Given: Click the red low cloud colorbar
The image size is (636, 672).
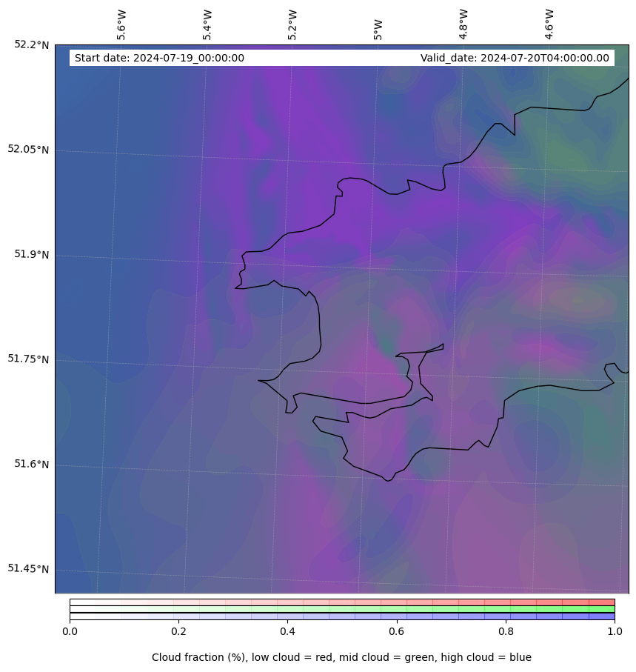Looking at the screenshot, I should tap(342, 602).
